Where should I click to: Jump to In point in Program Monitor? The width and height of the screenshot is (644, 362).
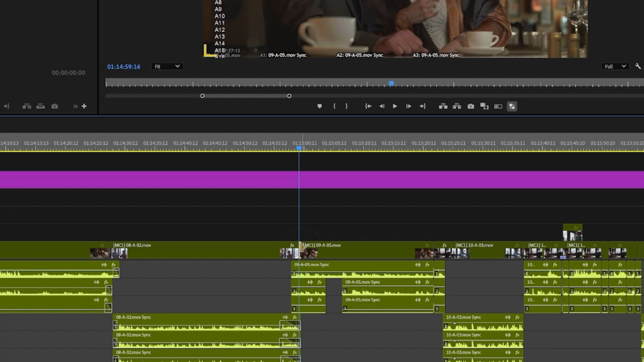click(368, 106)
